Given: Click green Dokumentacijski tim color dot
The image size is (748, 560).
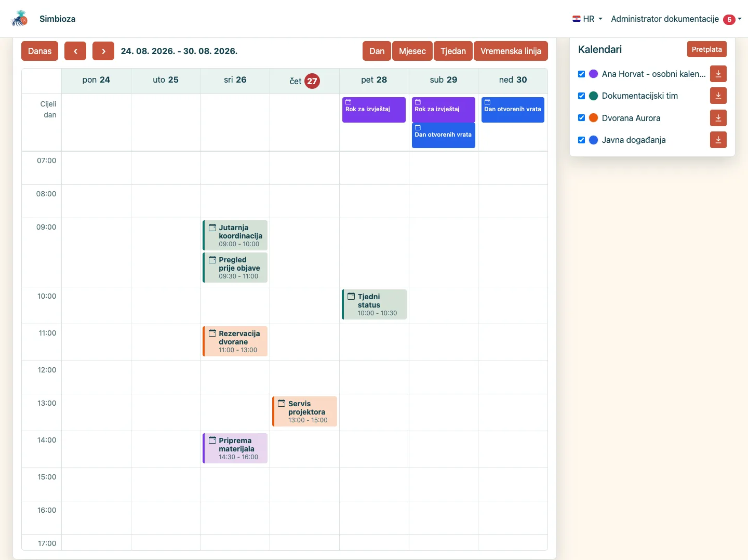Looking at the screenshot, I should point(593,96).
